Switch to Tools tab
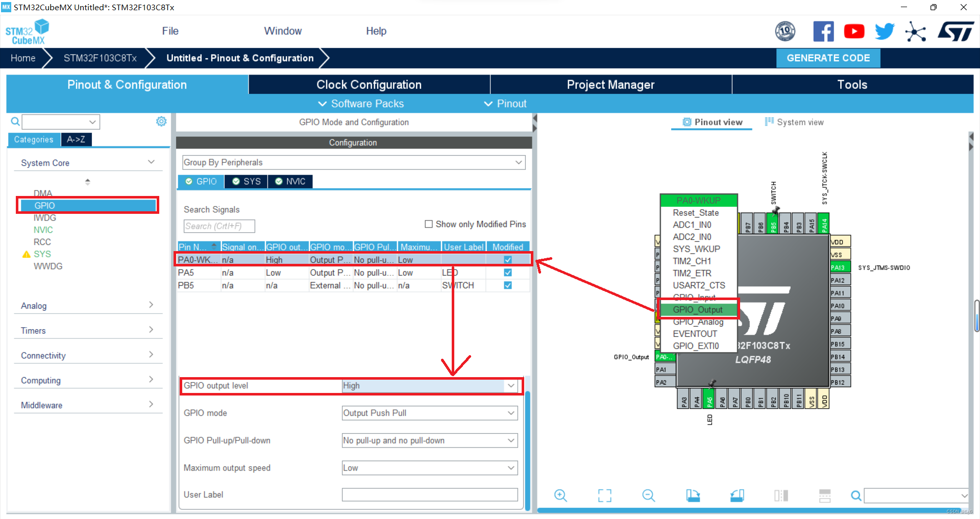This screenshot has height=519, width=980. (x=852, y=85)
